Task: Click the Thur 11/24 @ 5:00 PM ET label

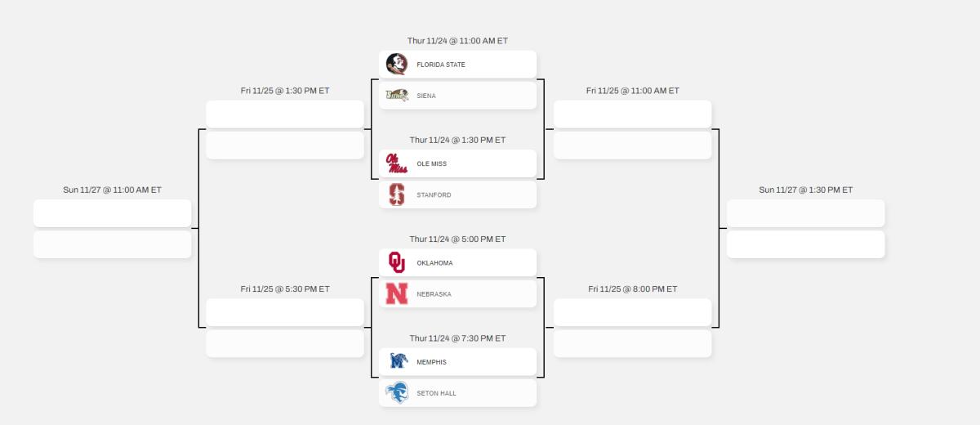Action: pos(457,239)
